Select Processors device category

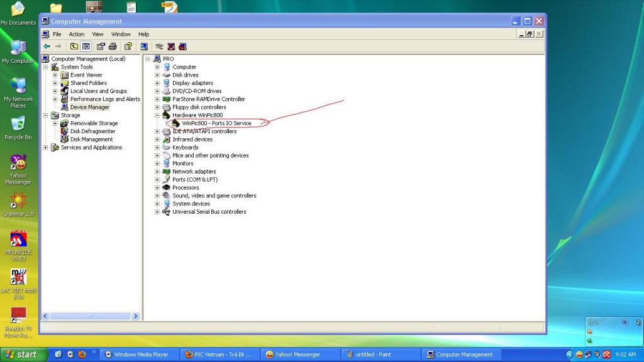186,187
